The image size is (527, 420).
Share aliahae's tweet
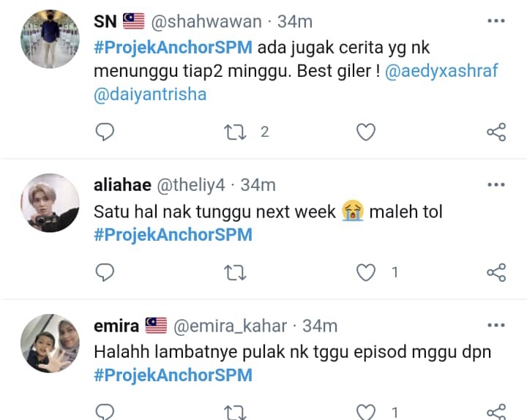pos(496,272)
